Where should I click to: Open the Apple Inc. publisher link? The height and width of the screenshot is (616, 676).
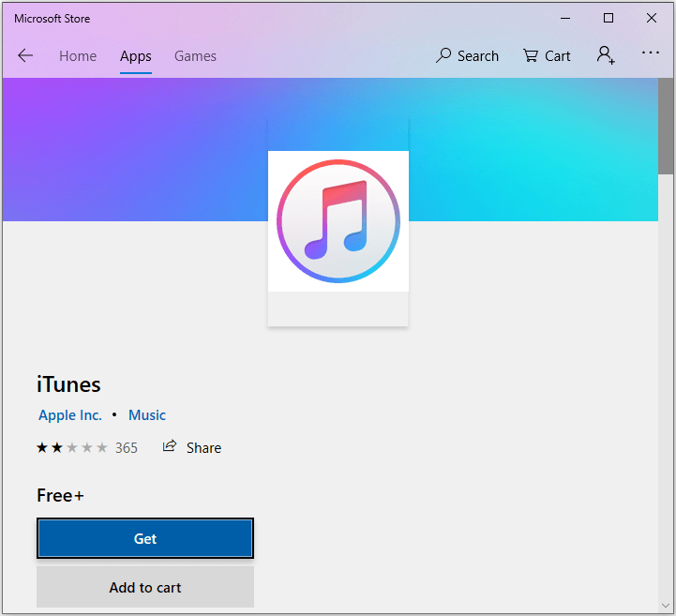[x=70, y=415]
